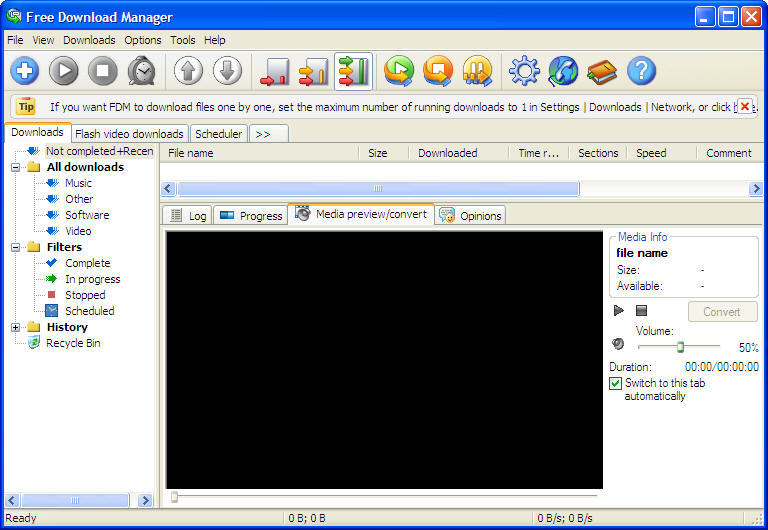Viewport: 768px width, 530px height.
Task: Collapse the Filters tree node
Action: 16,247
